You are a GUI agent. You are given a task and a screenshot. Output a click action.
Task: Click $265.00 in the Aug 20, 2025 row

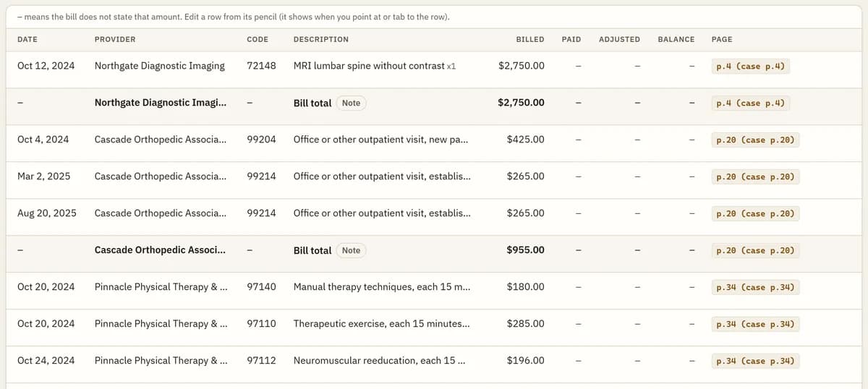pos(526,213)
